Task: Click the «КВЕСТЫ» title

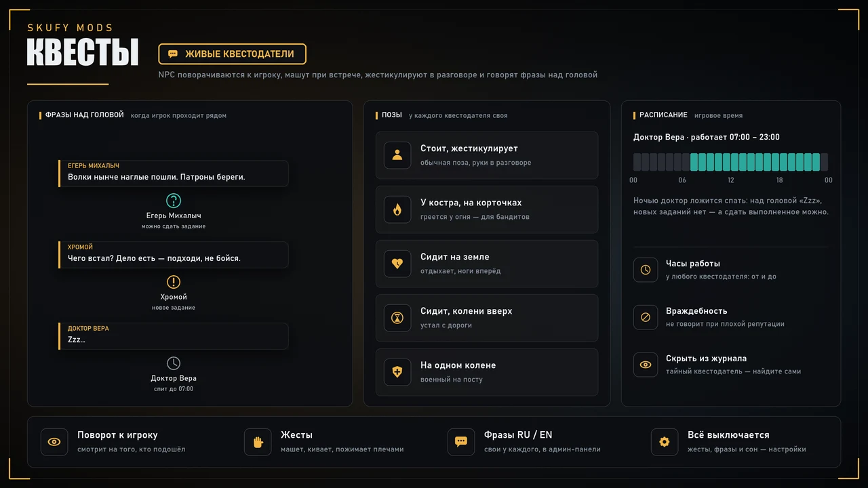Action: coord(83,53)
